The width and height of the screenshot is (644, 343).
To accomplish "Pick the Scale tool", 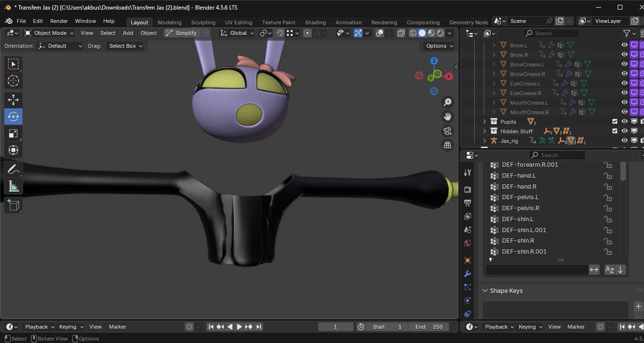I will coord(13,133).
